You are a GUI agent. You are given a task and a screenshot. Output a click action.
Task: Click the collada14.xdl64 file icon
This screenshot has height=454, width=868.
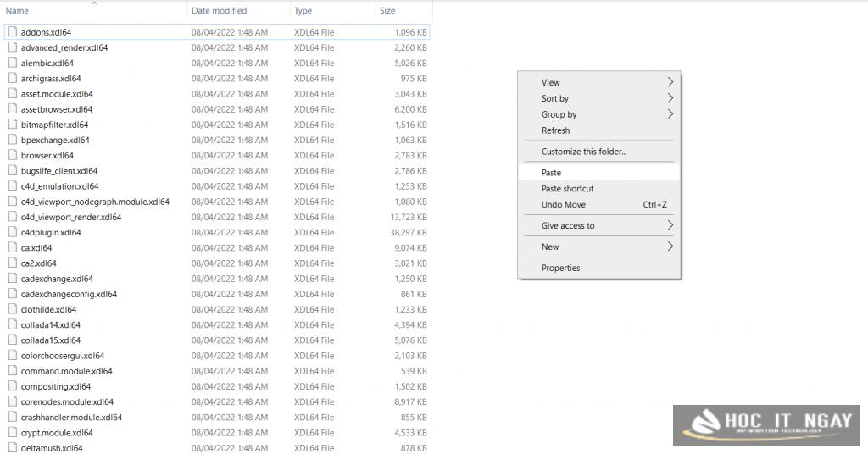tap(12, 325)
